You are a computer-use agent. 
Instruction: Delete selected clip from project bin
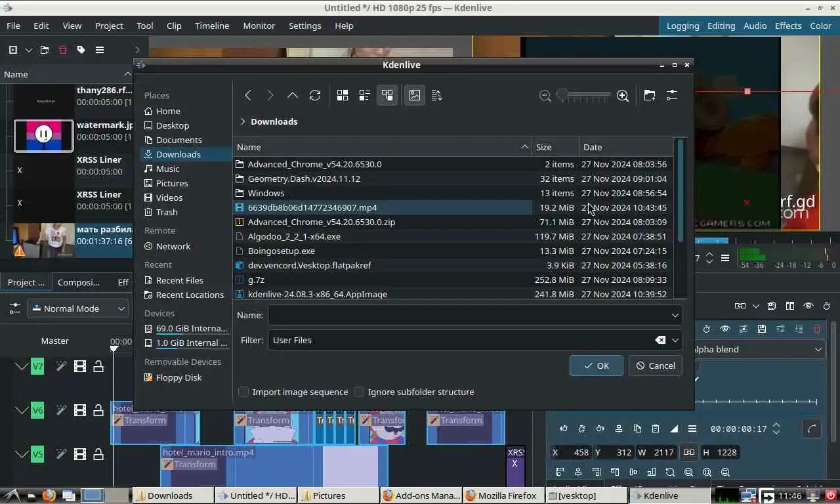tap(63, 50)
